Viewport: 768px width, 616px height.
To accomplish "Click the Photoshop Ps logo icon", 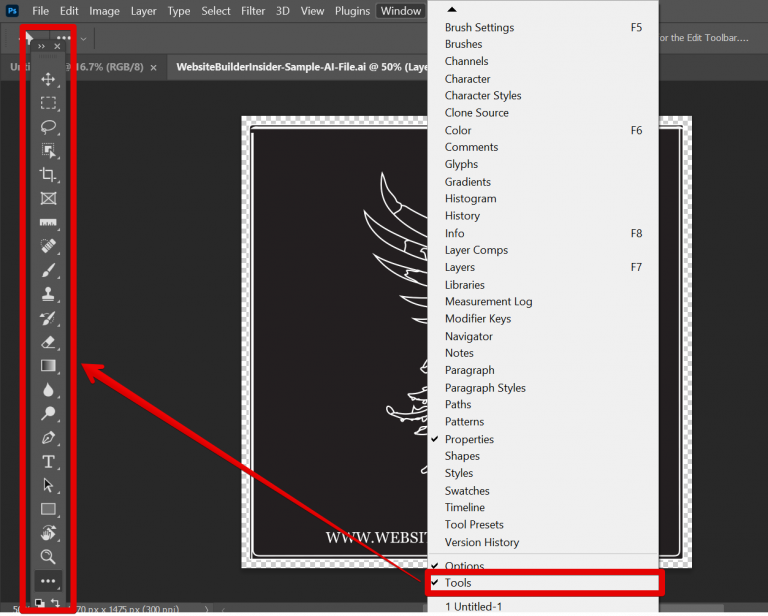I will pyautogui.click(x=12, y=10).
